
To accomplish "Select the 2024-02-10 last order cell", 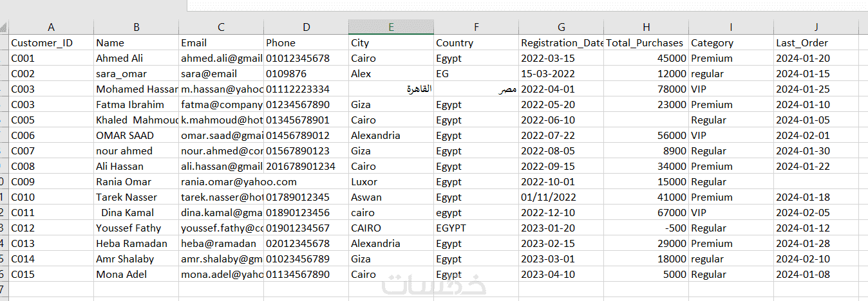I will pos(816,259).
